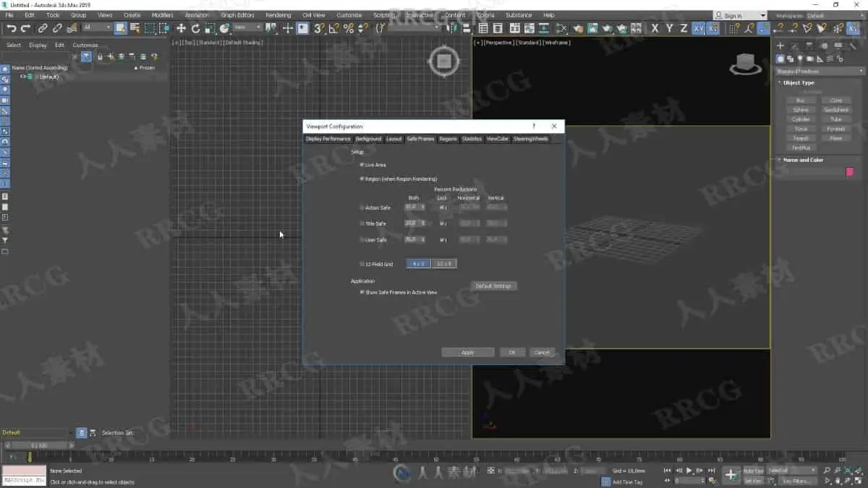
Task: Click the Undo arrow in the toolbar
Action: point(11,28)
